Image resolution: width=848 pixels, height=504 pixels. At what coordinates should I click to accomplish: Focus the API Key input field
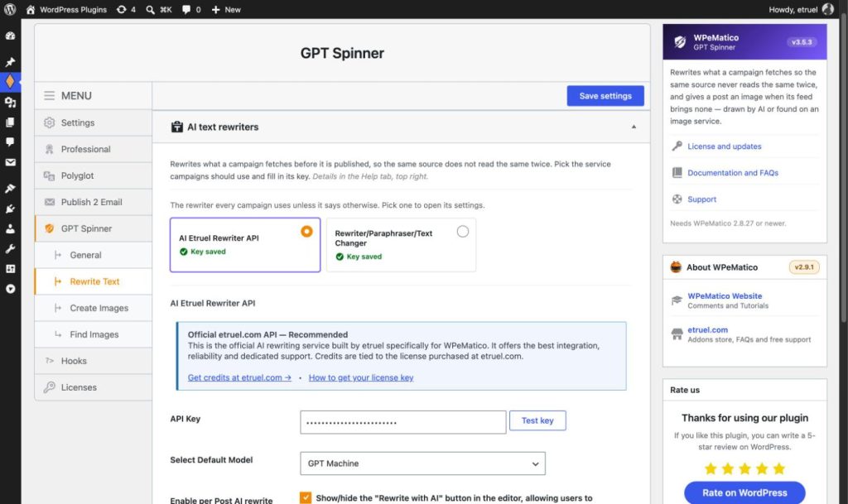pos(403,422)
